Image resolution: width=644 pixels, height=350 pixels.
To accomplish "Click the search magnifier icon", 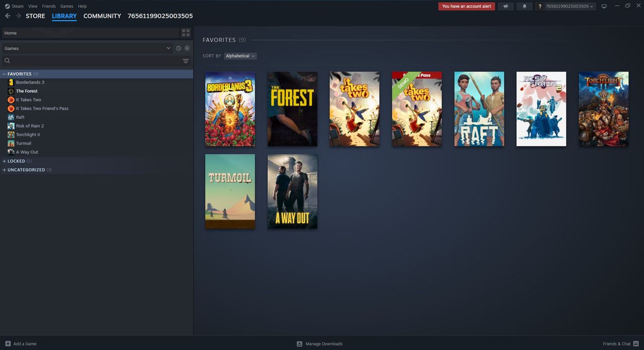I will click(7, 61).
